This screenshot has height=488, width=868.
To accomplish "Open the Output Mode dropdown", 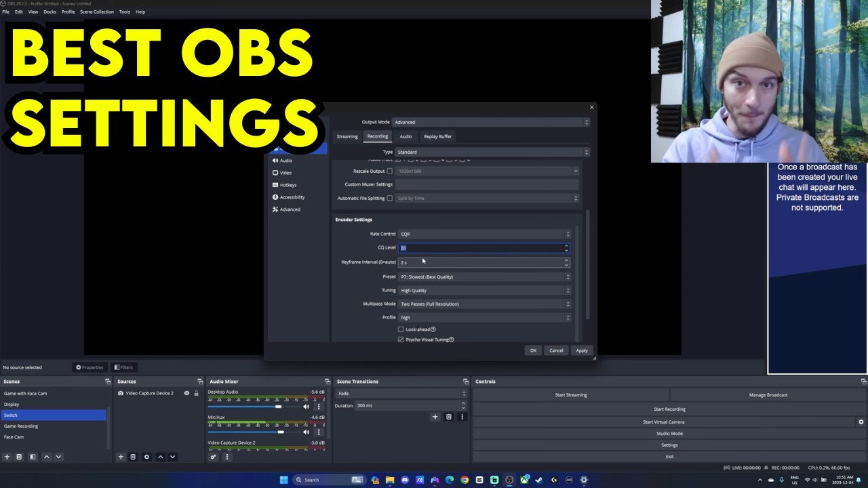I will tap(491, 122).
